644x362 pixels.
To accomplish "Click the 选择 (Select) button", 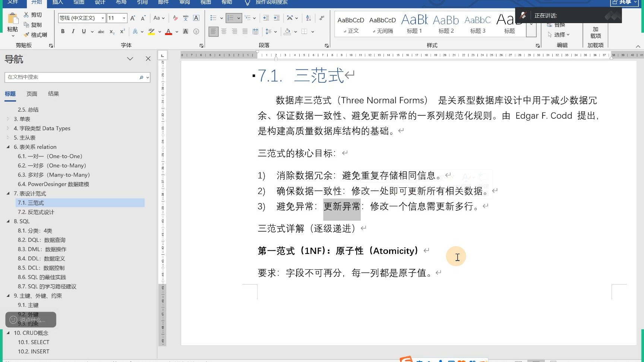I will tap(559, 35).
